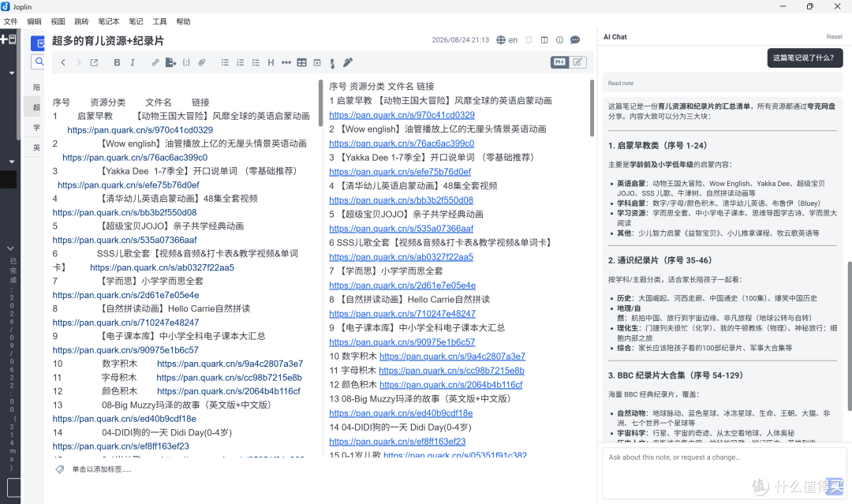Click the marker pen toolbar icon
Image resolution: width=852 pixels, height=504 pixels.
tap(348, 62)
